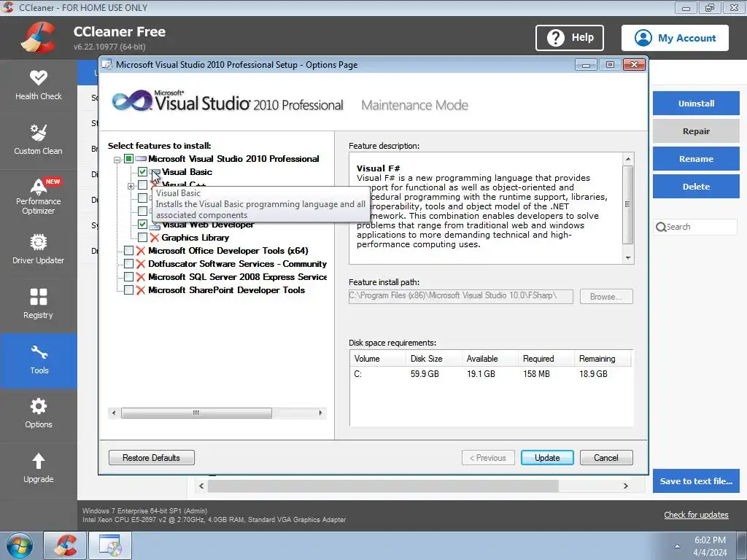Check the Graphics Library feature

click(x=142, y=238)
